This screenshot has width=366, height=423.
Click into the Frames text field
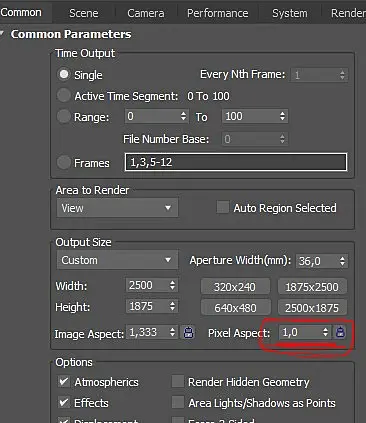coord(236,162)
